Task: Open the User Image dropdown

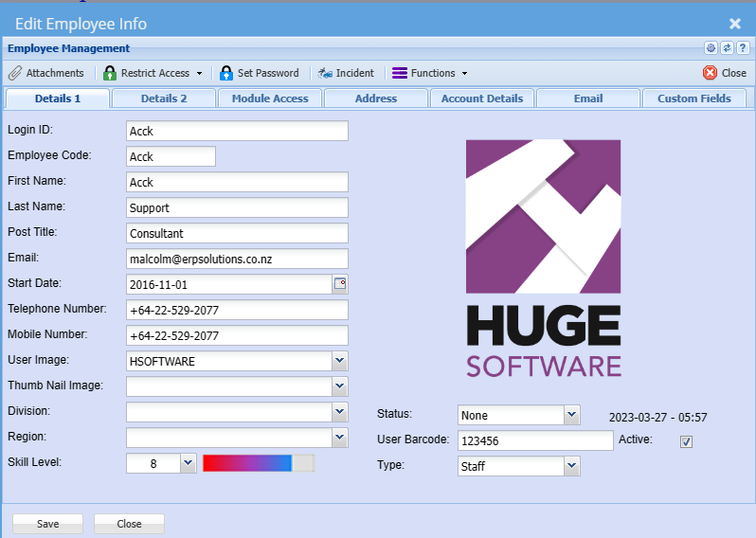Action: 339,361
